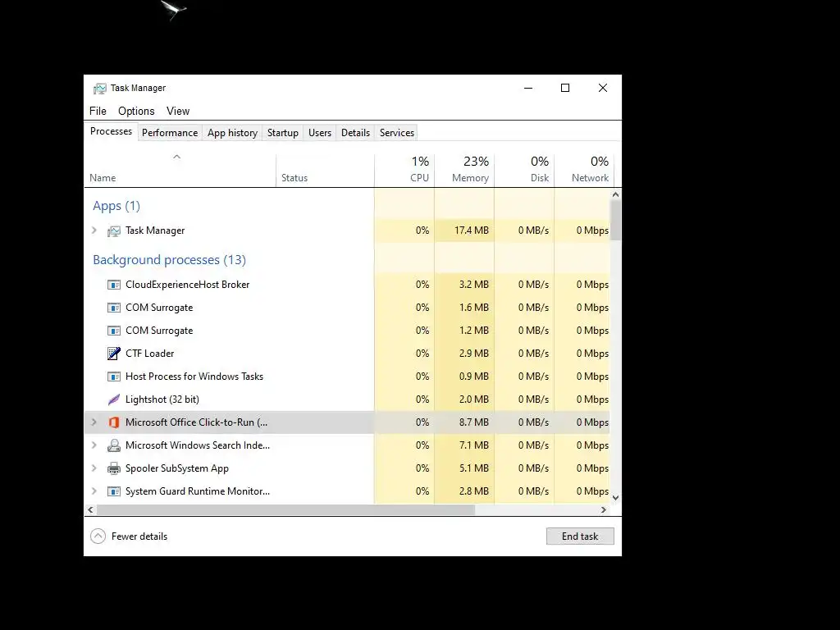The width and height of the screenshot is (840, 630).
Task: Expand the Task Manager app row
Action: click(x=94, y=231)
